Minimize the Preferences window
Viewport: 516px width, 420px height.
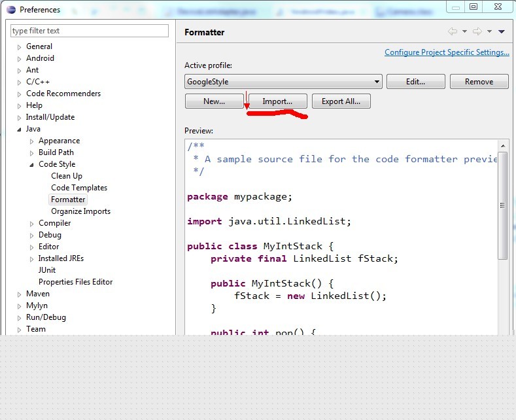coord(455,7)
